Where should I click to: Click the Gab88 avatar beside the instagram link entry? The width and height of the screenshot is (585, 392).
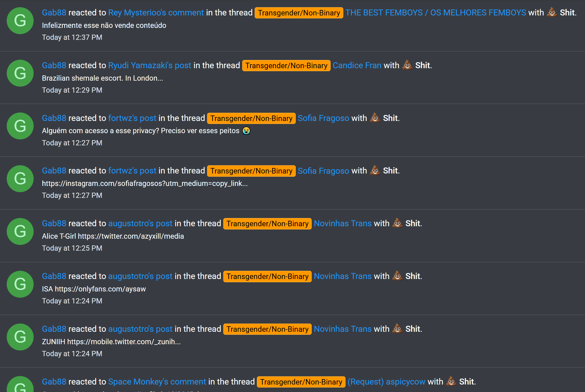coord(20,179)
